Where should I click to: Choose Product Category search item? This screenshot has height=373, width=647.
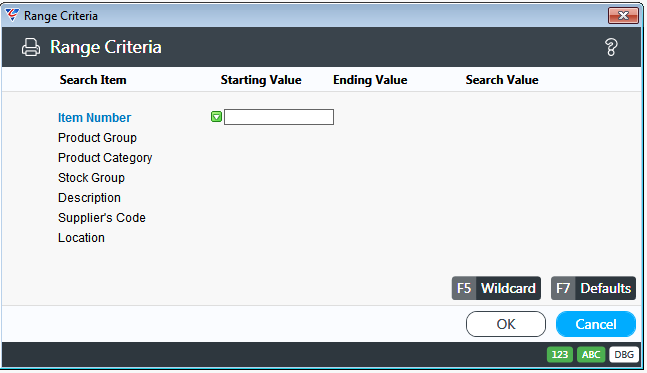pos(105,158)
